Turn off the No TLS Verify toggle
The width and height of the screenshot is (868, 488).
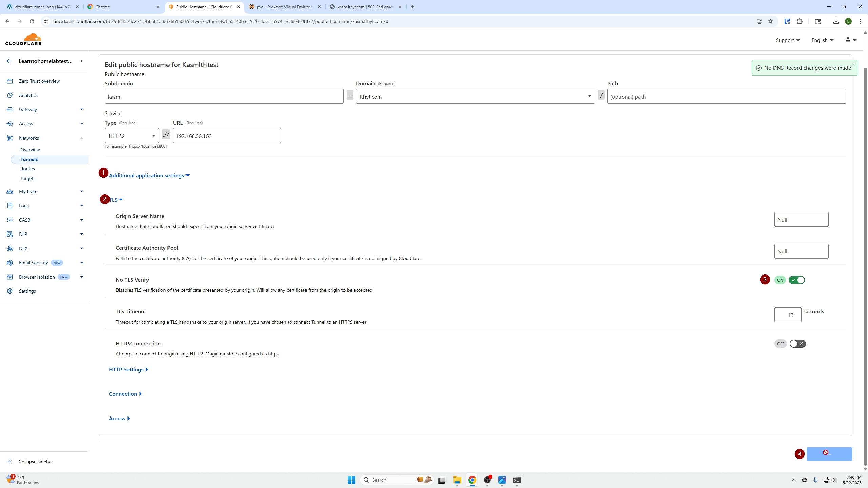796,280
